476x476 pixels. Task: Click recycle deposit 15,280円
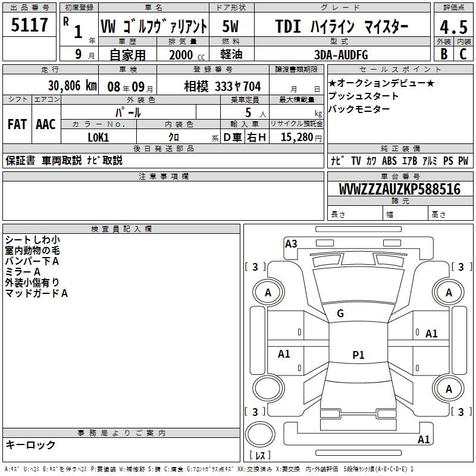(x=301, y=137)
